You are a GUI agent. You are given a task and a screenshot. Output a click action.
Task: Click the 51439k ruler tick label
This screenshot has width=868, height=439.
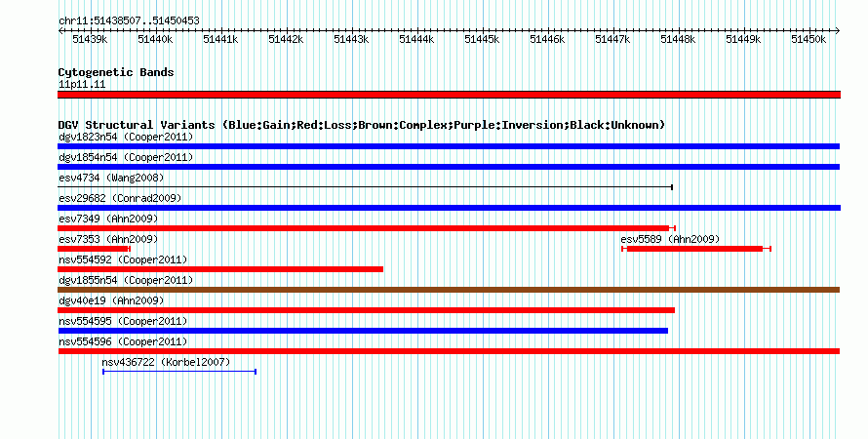(90, 39)
